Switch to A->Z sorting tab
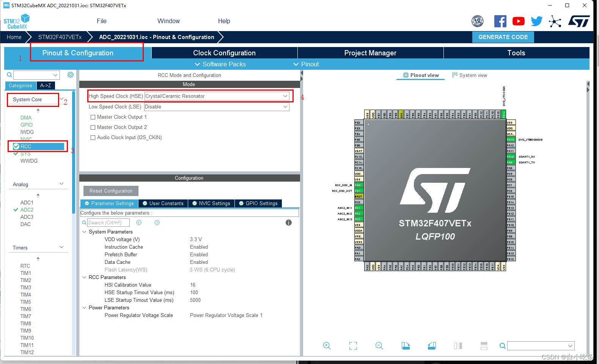The height and width of the screenshot is (364, 599). click(46, 86)
